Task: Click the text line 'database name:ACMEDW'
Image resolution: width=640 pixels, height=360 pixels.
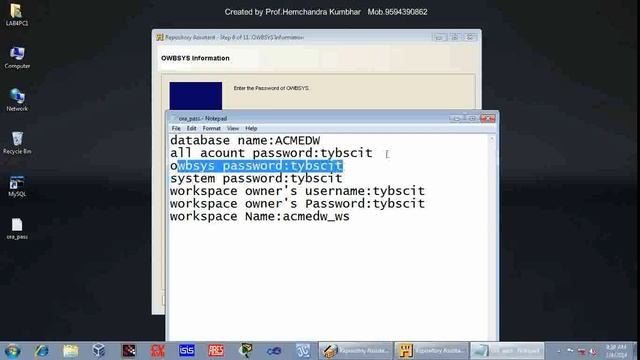Action: [245, 140]
